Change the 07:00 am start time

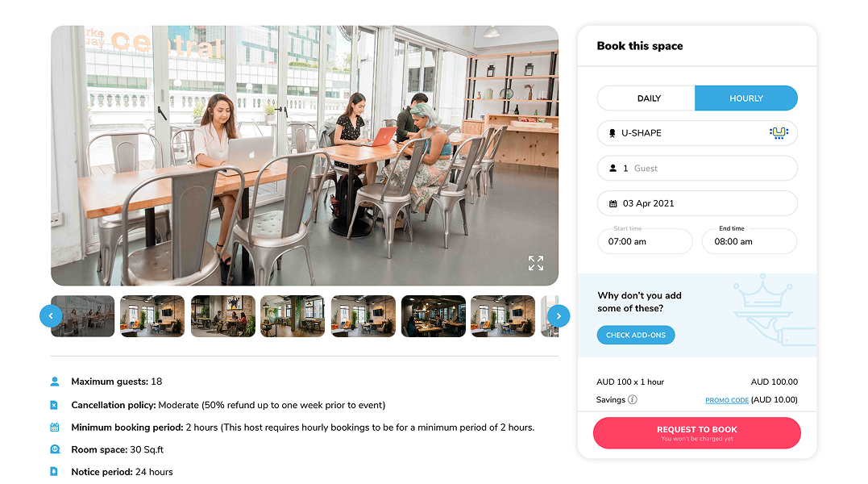coord(645,241)
